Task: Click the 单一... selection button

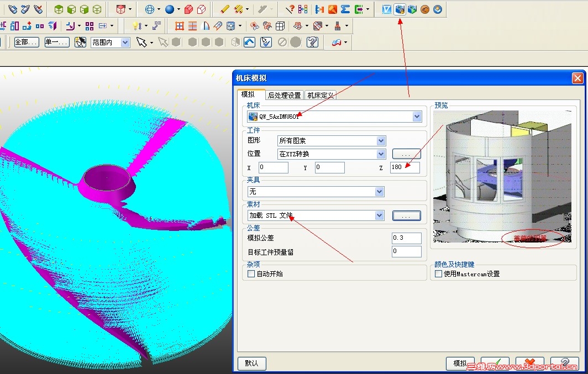Action: (x=57, y=43)
